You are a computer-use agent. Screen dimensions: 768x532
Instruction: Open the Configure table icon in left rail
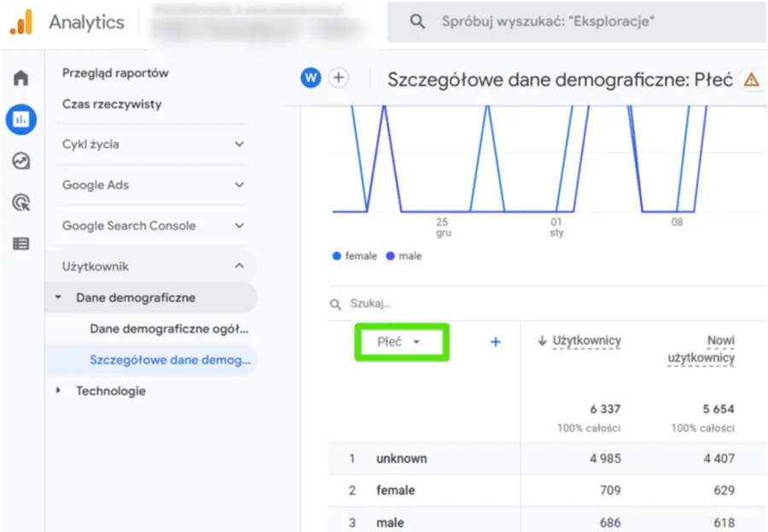point(21,244)
